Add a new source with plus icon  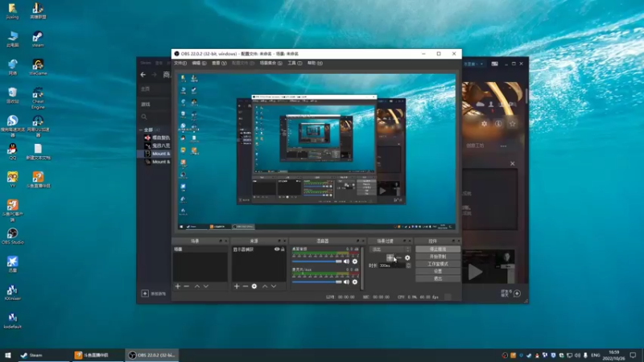click(237, 286)
